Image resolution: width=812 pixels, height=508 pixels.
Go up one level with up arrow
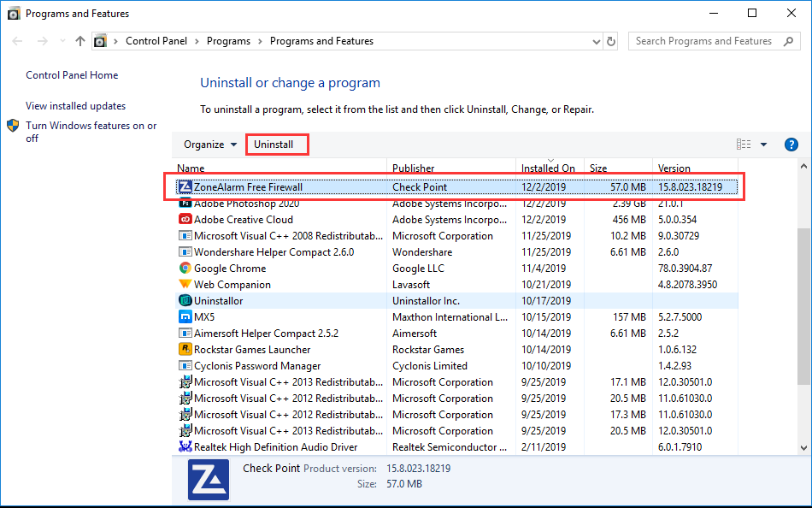click(79, 41)
